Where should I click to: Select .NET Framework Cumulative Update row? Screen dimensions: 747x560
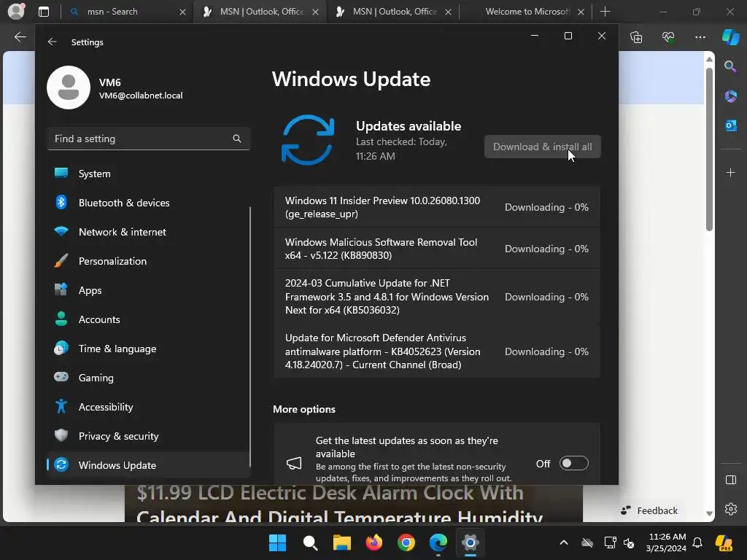[x=437, y=297]
